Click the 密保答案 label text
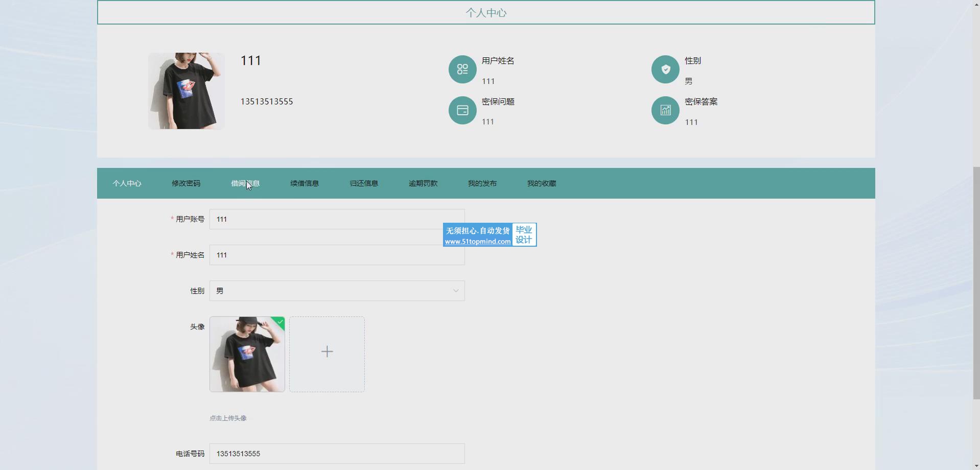The width and height of the screenshot is (980, 470). point(701,102)
